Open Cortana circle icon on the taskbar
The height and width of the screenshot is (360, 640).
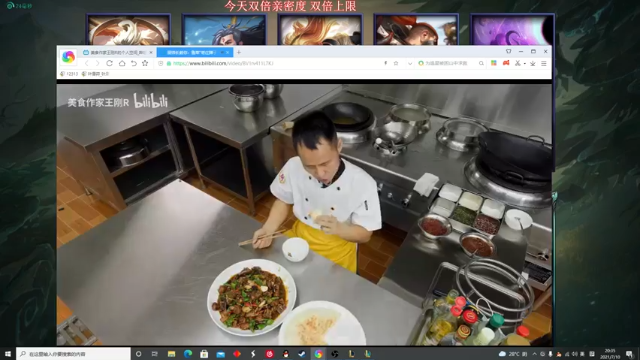(138, 354)
